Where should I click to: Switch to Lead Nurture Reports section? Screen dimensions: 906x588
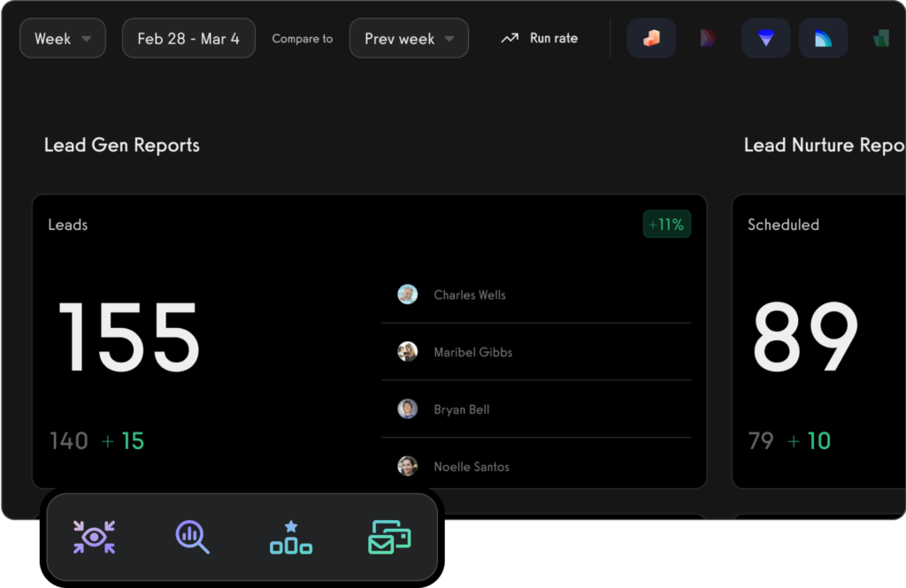(x=825, y=145)
